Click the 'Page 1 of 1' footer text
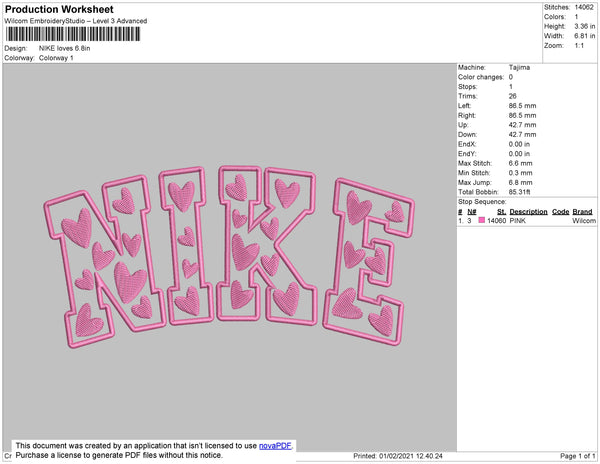The height and width of the screenshot is (464, 600). coord(578,456)
